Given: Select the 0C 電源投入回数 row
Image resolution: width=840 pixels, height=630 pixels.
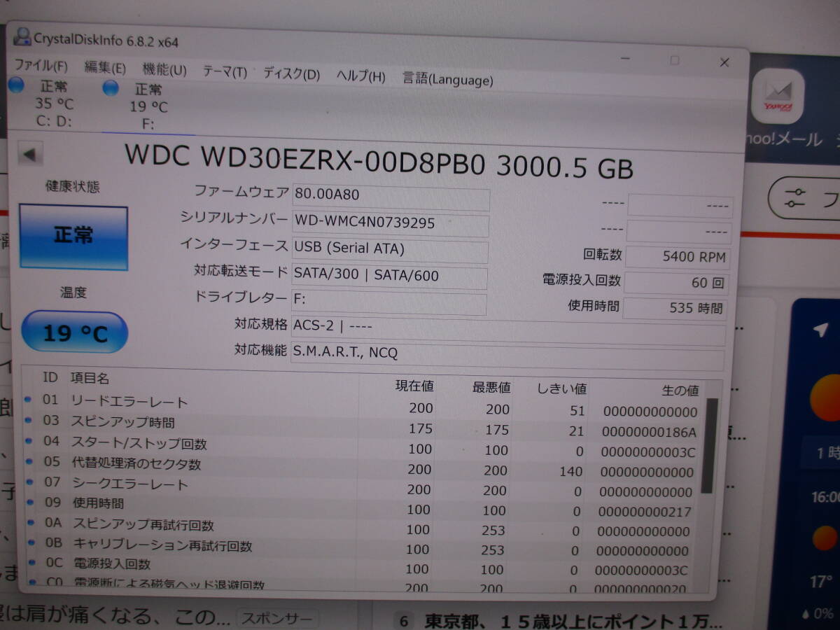Looking at the screenshot, I should click(360, 567).
